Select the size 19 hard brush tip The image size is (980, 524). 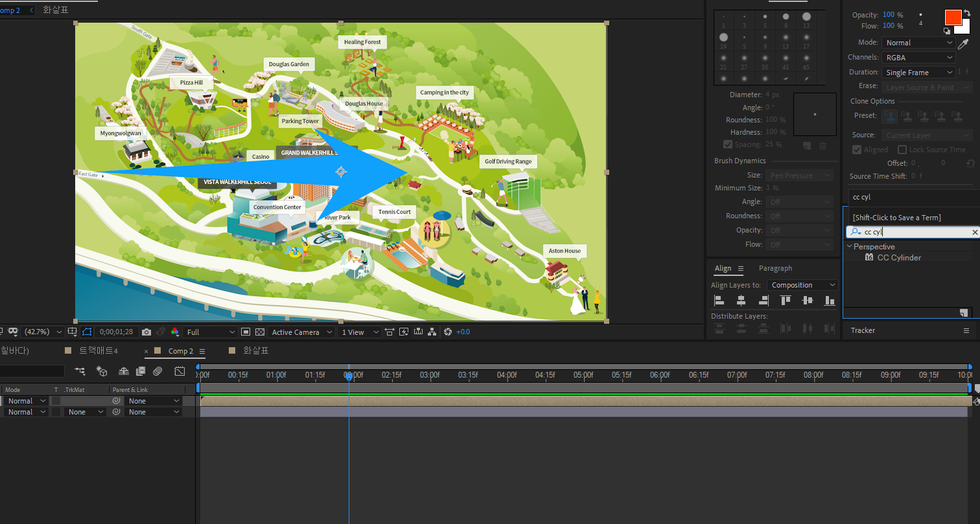pyautogui.click(x=723, y=38)
